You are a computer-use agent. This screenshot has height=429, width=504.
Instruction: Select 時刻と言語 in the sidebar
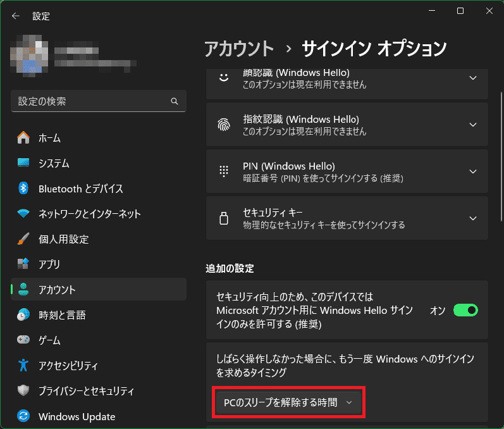(x=62, y=315)
